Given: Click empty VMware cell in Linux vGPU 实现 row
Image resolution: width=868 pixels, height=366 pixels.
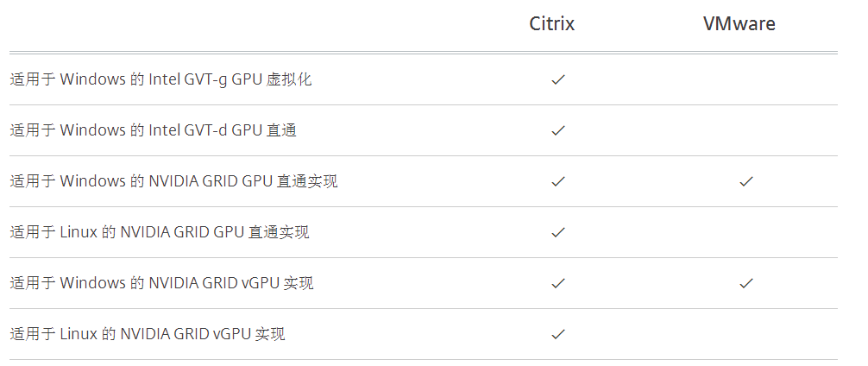Looking at the screenshot, I should [x=746, y=334].
